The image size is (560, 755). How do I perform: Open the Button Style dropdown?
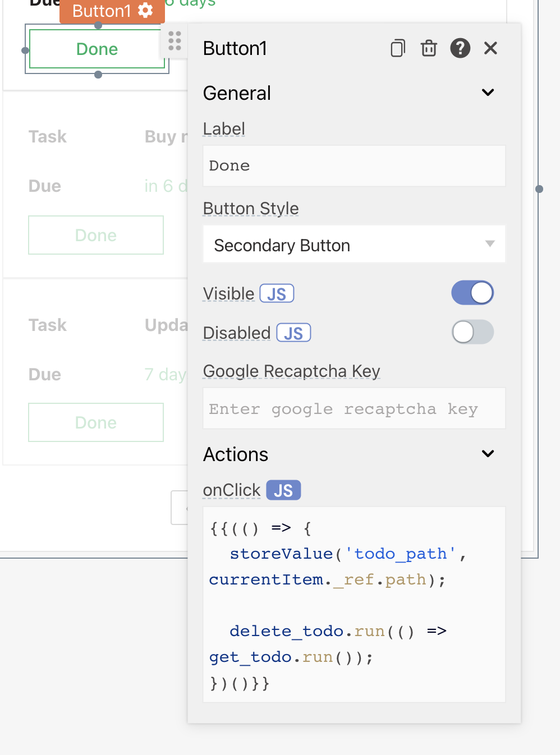354,244
